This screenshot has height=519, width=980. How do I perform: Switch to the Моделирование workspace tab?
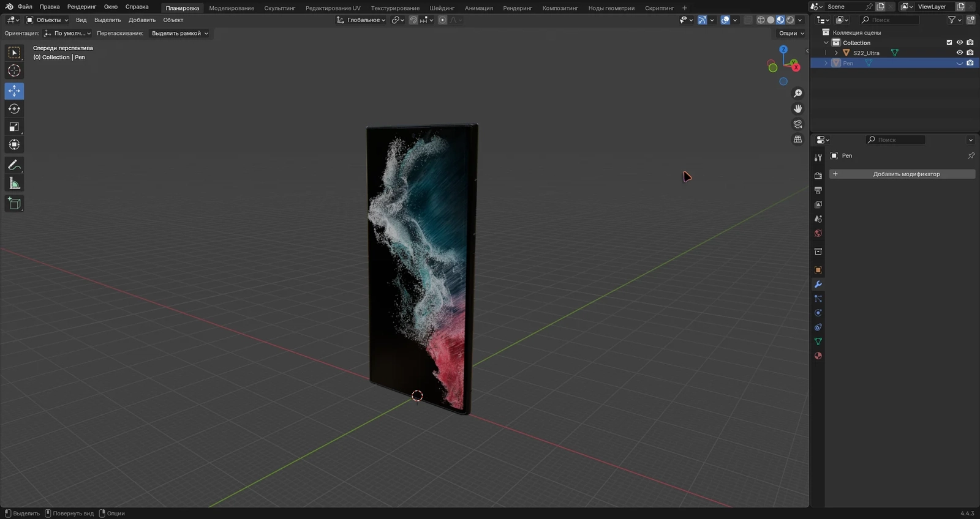[x=232, y=8]
